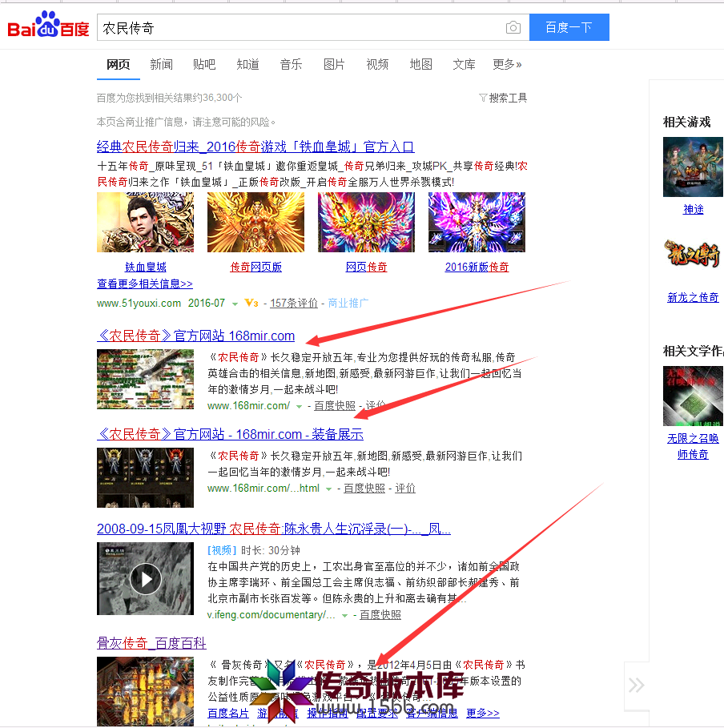The image size is (724, 728).
Task: Open 百度快照 for 装备展示 result
Action: coord(364,489)
